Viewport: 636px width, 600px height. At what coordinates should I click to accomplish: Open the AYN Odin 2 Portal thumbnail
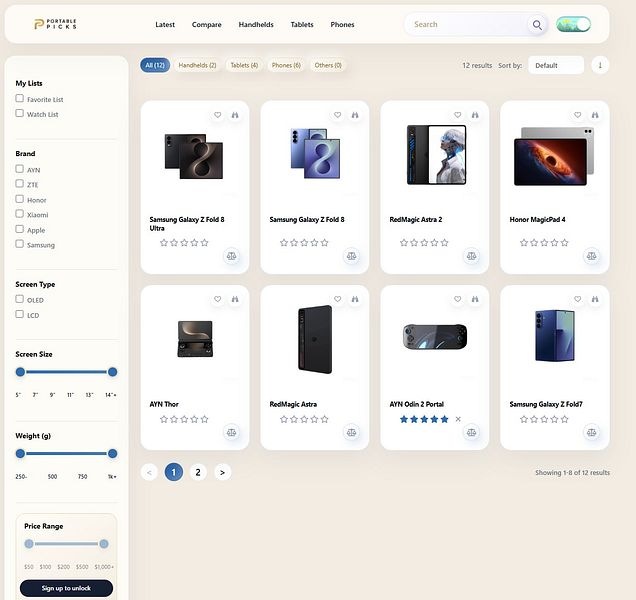434,336
